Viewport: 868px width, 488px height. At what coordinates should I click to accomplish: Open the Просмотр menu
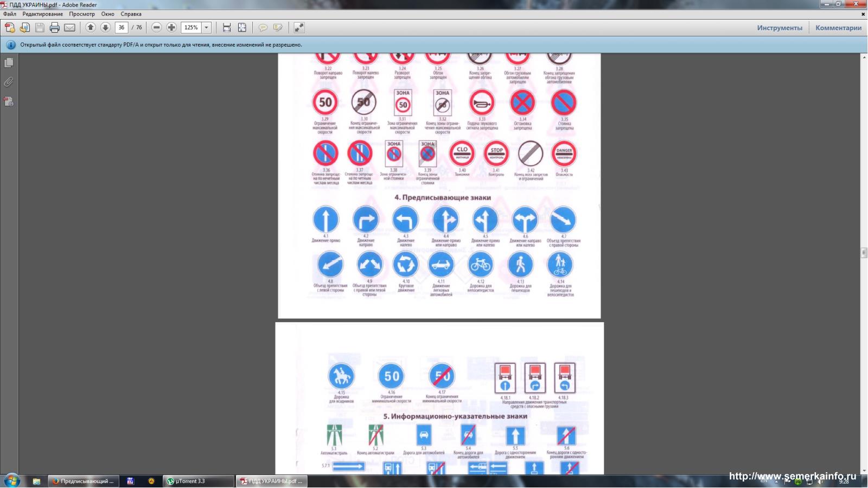point(82,14)
